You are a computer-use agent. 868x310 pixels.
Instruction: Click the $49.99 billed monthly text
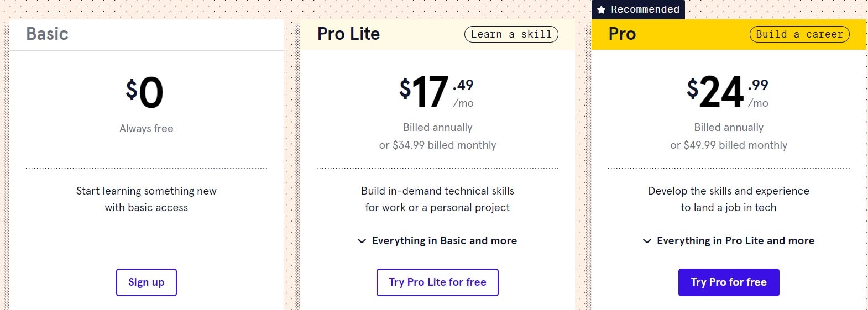pos(729,145)
